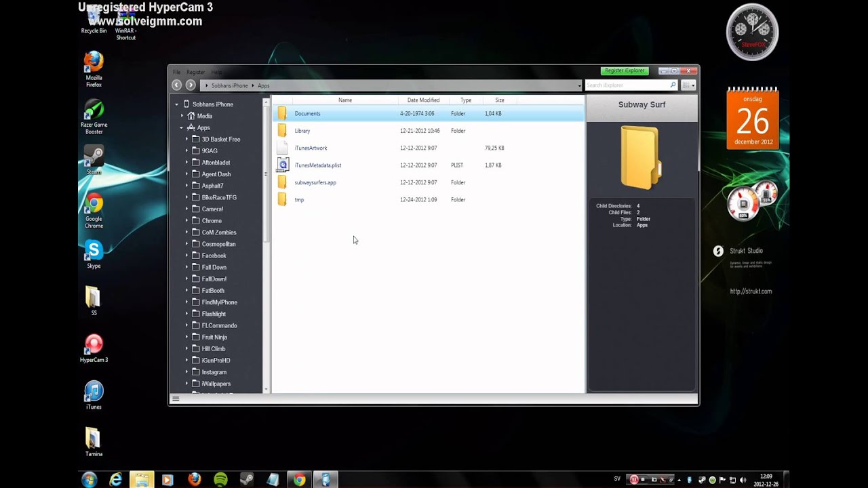Expand the Fruit Ninja folder arrow
868x488 pixels.
[x=187, y=337]
